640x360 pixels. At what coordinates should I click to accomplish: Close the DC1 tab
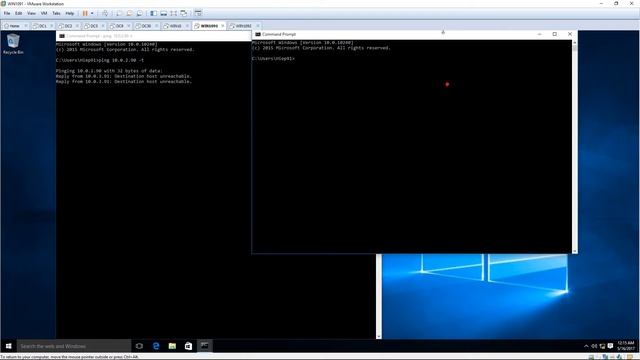click(51, 26)
